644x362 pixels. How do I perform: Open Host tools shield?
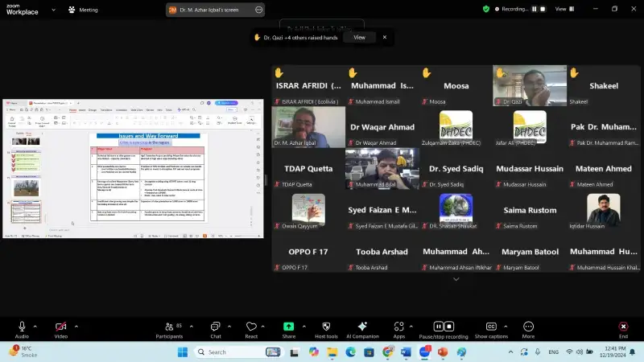(x=326, y=330)
